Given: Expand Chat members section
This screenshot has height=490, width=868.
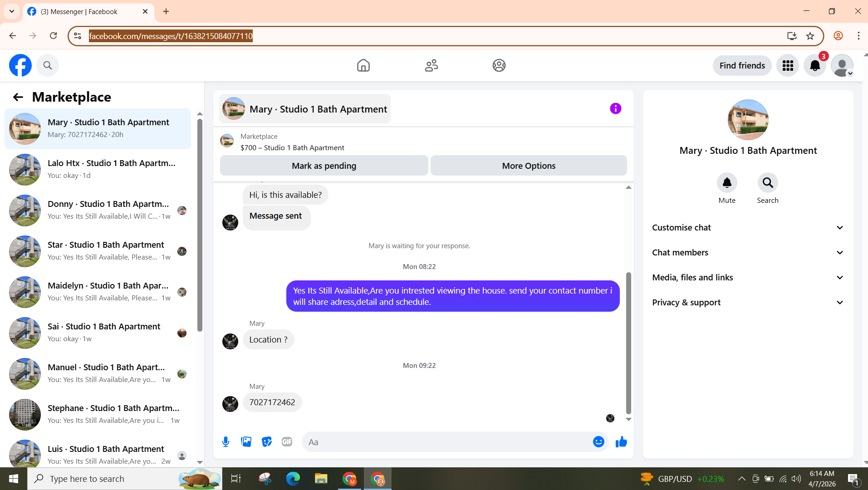Looking at the screenshot, I should tap(748, 253).
